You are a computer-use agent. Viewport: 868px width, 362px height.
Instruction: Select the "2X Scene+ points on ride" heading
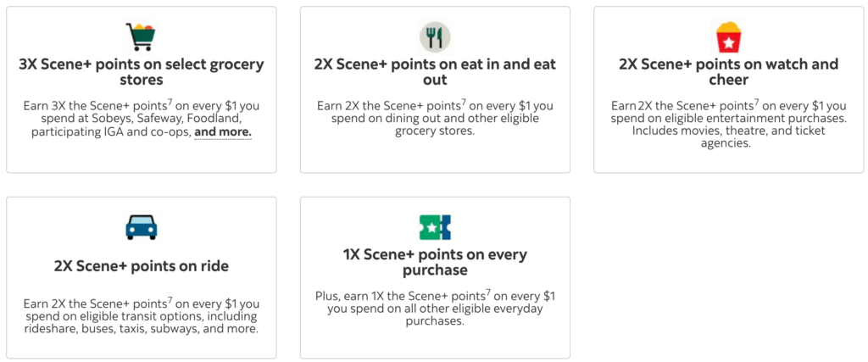141,266
